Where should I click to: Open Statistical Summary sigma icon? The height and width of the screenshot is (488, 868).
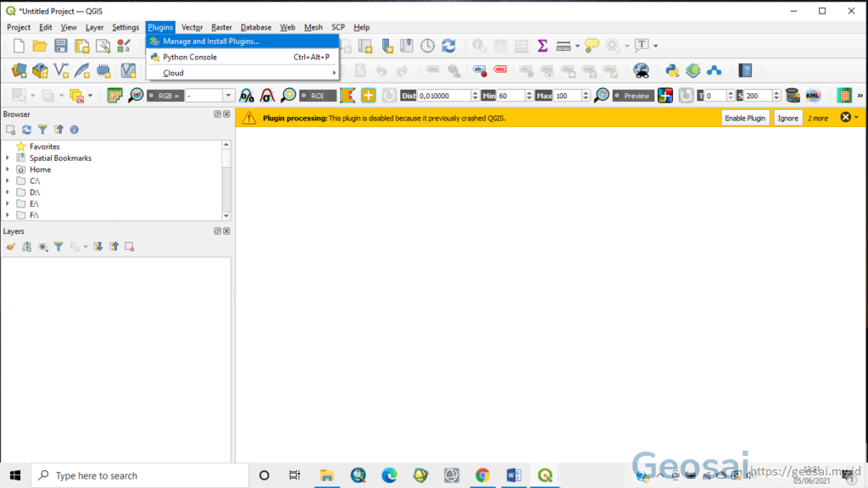(542, 46)
